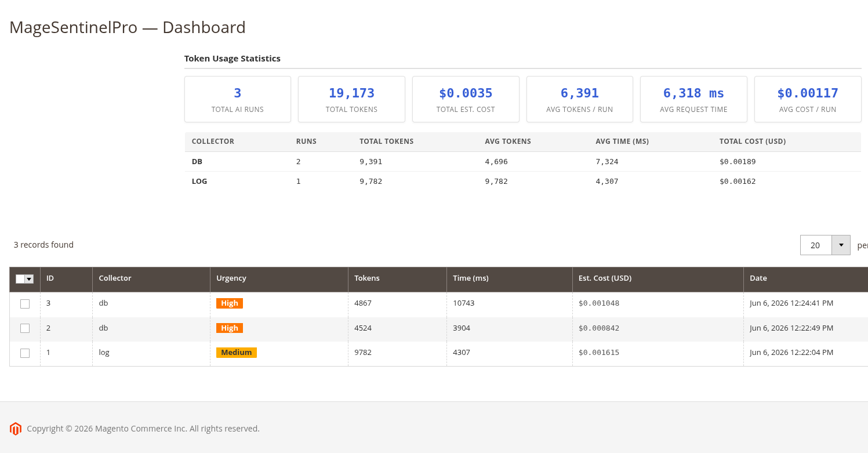
Task: Click the time value 3904
Action: pyautogui.click(x=462, y=328)
